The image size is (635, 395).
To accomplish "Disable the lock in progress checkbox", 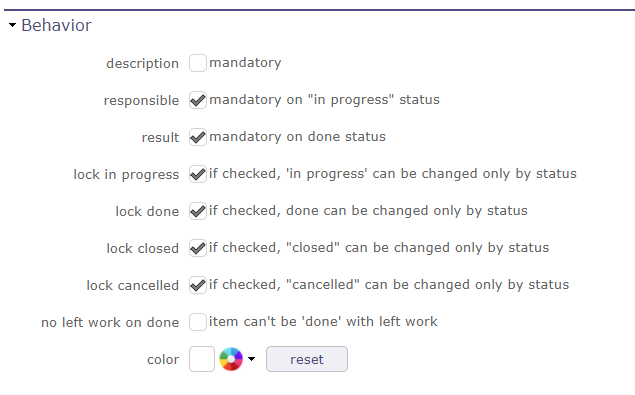I will [x=198, y=174].
